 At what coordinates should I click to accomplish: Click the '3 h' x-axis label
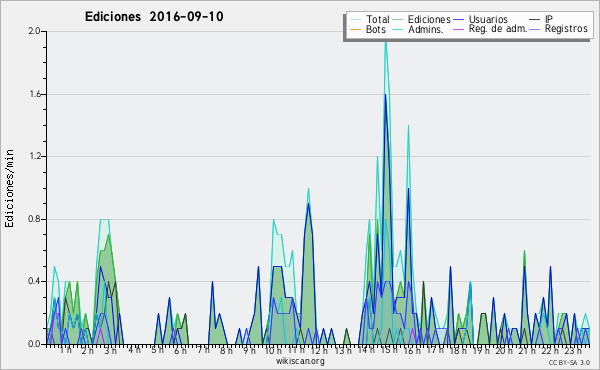click(x=111, y=350)
